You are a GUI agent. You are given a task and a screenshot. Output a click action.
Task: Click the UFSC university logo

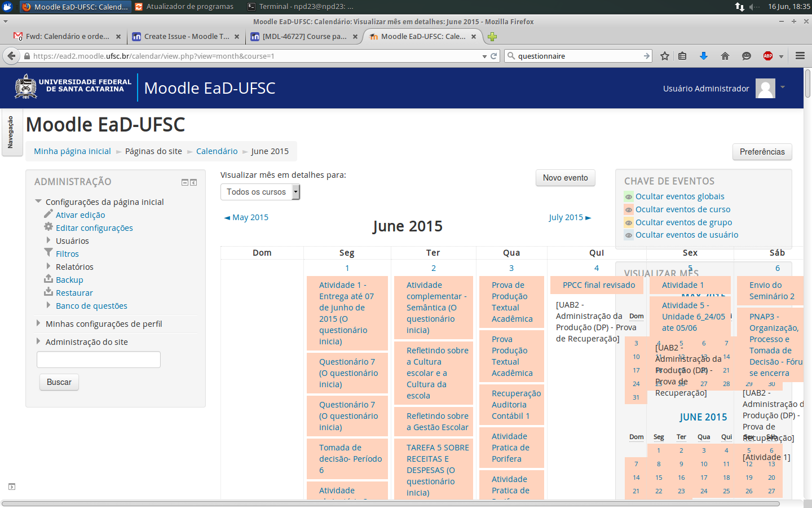[x=73, y=86]
